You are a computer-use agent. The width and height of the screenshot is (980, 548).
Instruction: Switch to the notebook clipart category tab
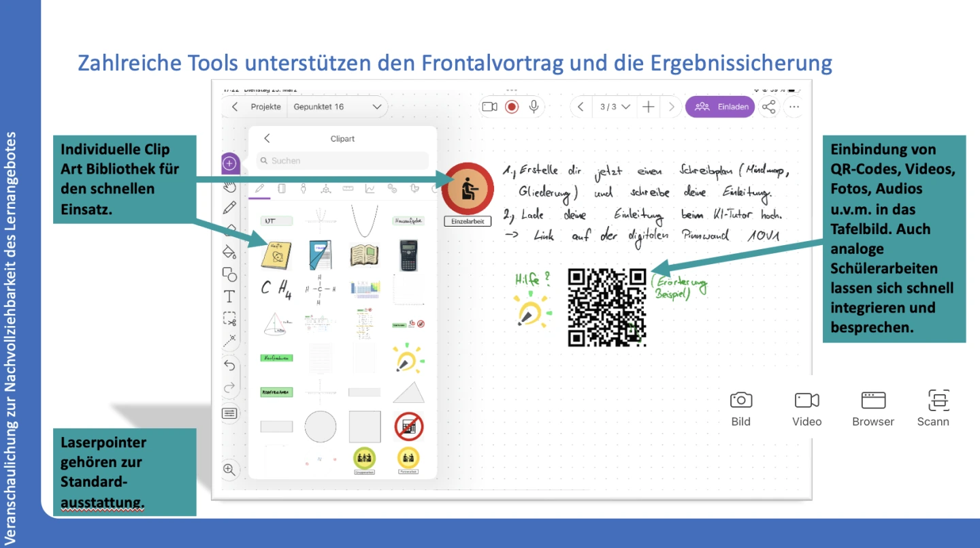(282, 189)
